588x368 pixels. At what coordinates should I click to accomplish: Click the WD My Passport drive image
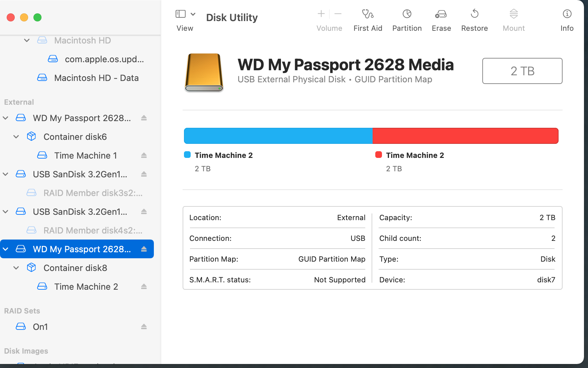coord(204,73)
